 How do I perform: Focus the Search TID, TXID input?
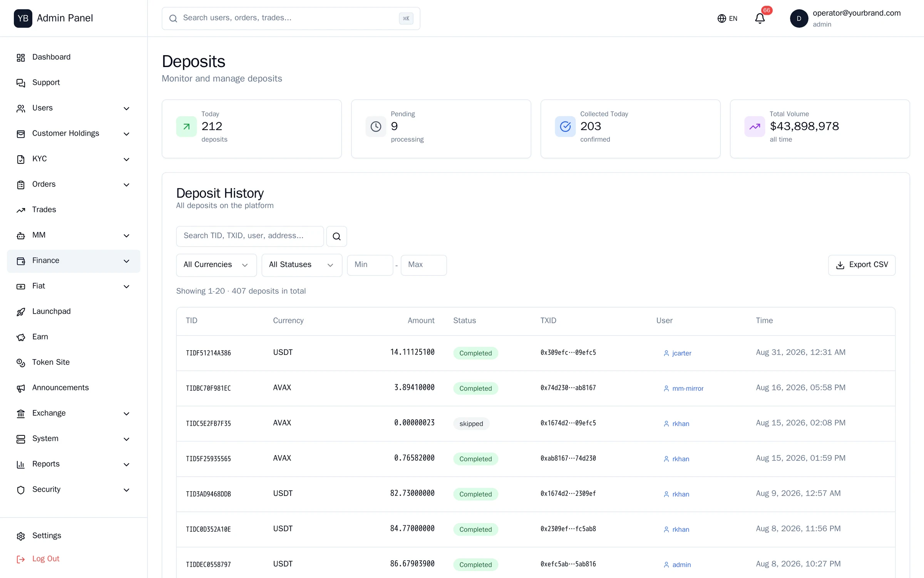click(x=250, y=236)
